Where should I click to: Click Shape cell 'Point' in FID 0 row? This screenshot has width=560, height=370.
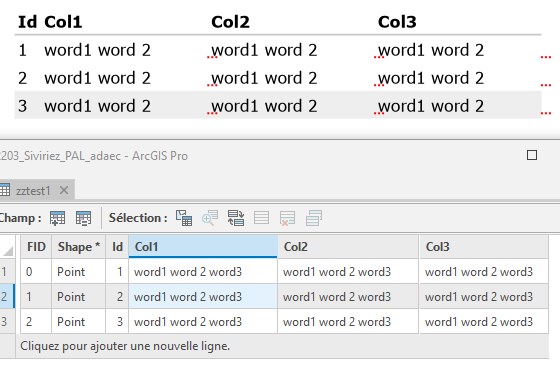click(79, 272)
